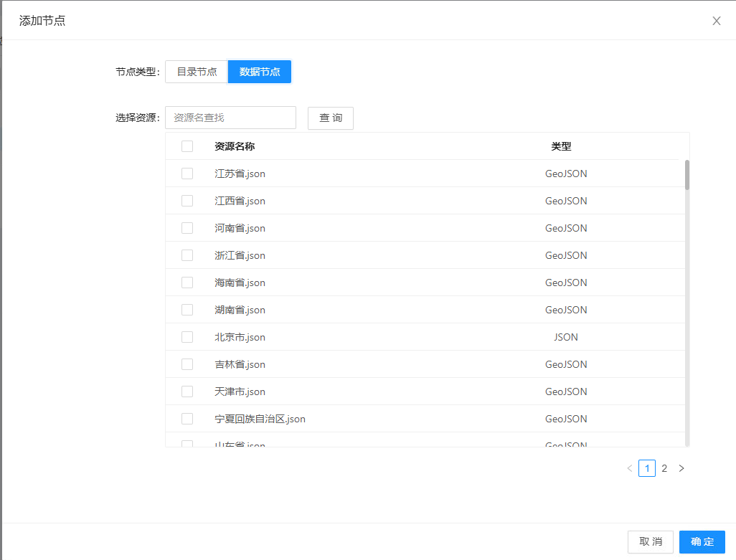Check the select-all checkbox in the header
The image size is (736, 560).
point(187,146)
